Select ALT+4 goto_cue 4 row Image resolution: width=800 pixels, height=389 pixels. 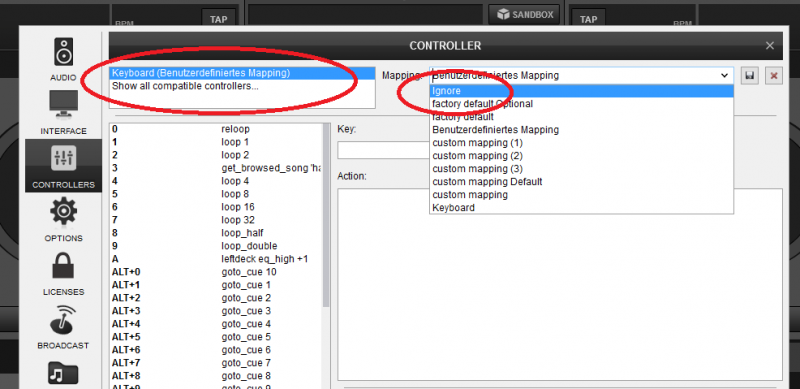(x=216, y=324)
